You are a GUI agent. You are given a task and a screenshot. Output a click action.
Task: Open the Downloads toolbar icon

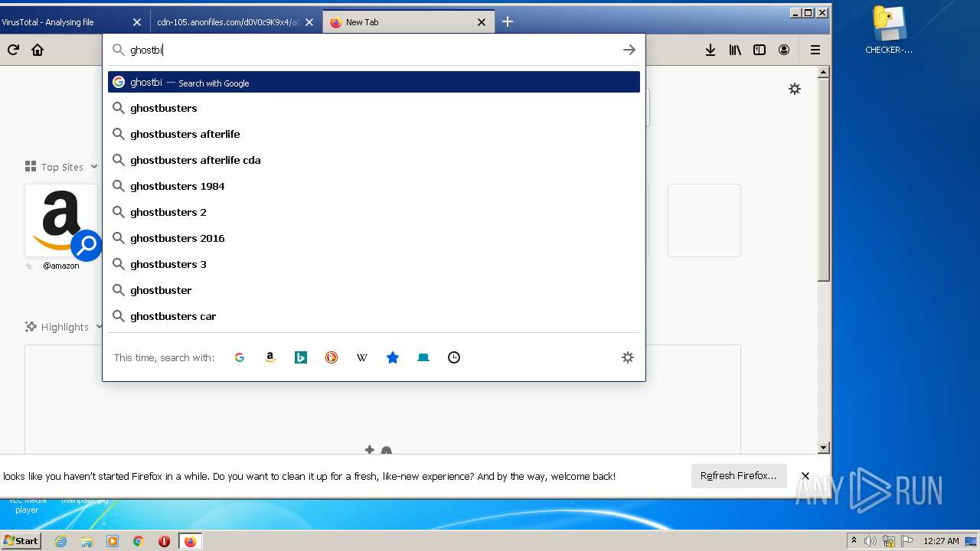pyautogui.click(x=710, y=50)
